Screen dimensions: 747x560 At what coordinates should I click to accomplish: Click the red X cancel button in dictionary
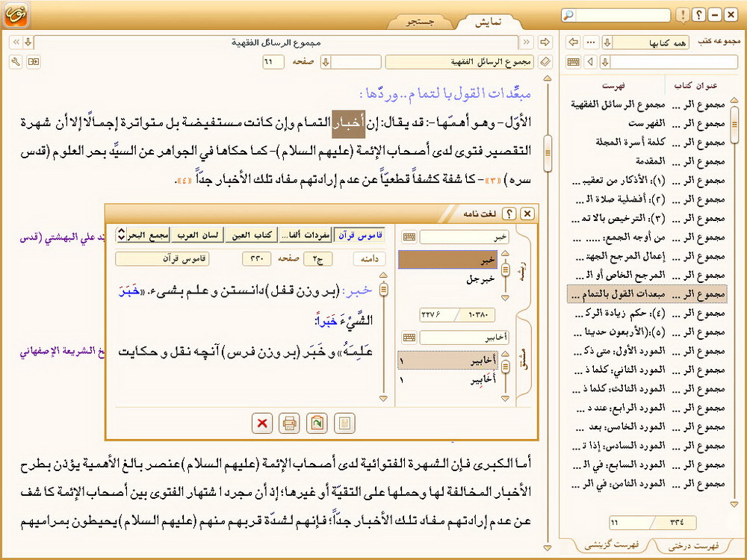click(x=262, y=423)
